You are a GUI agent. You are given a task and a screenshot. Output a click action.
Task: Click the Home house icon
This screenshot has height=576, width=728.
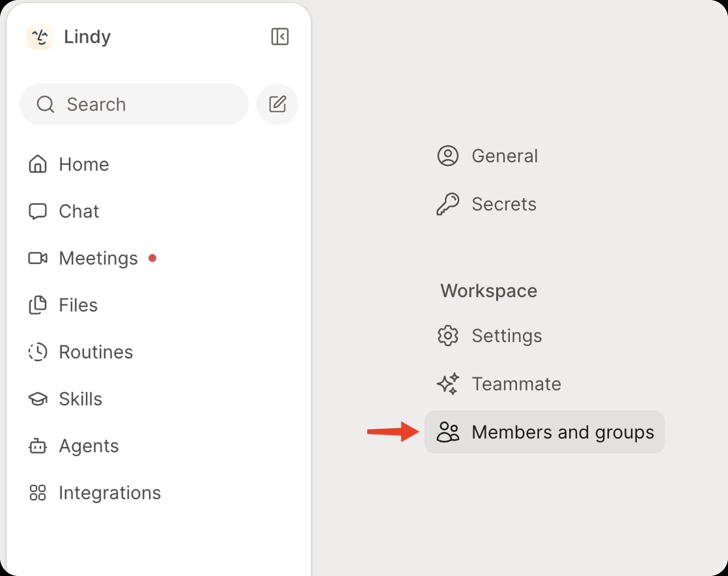[38, 164]
